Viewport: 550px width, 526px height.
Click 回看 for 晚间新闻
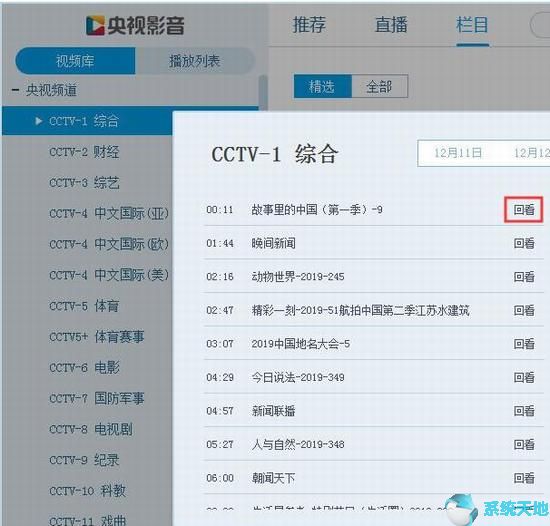click(x=524, y=243)
